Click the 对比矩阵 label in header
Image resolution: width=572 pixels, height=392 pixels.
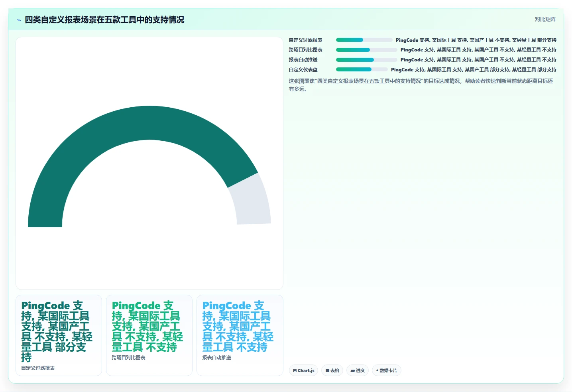[545, 19]
